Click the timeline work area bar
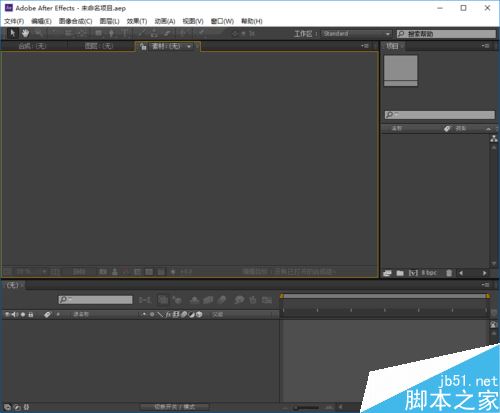 point(385,296)
